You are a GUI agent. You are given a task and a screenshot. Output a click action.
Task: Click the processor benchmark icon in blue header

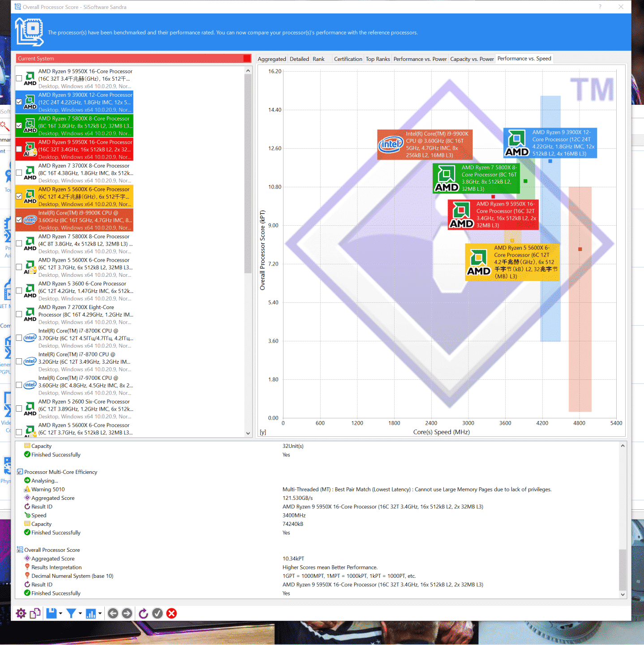point(30,32)
